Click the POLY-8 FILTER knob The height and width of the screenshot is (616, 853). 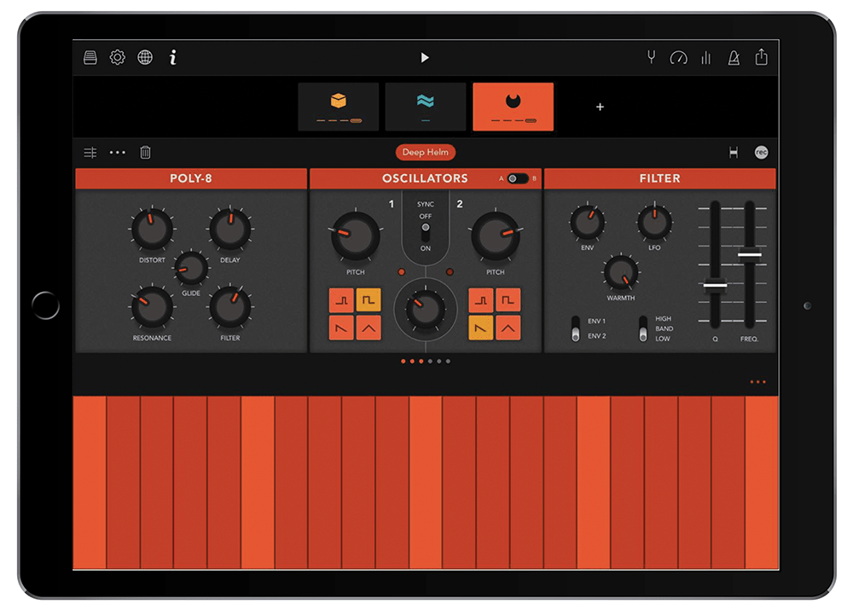coord(230,307)
